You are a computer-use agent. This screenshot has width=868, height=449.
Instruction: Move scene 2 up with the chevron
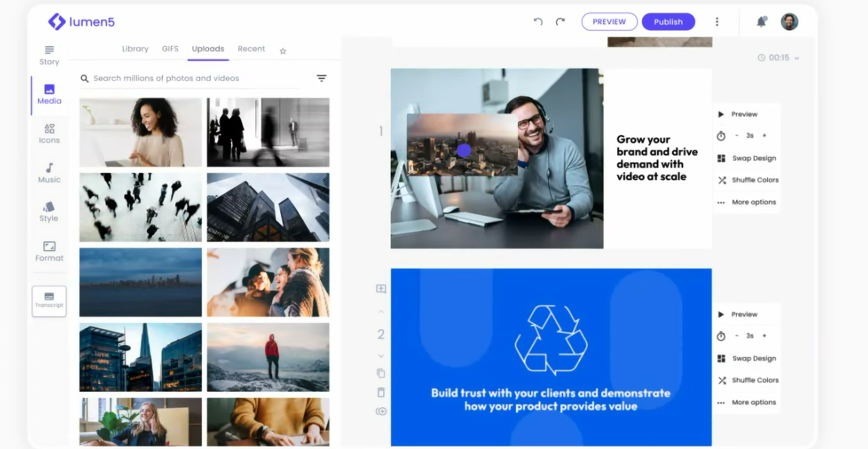point(381,311)
